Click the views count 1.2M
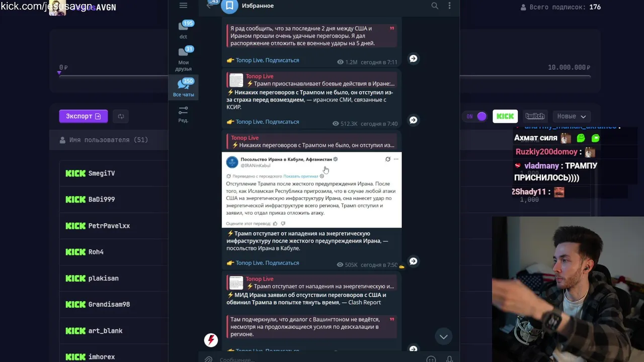 click(347, 62)
